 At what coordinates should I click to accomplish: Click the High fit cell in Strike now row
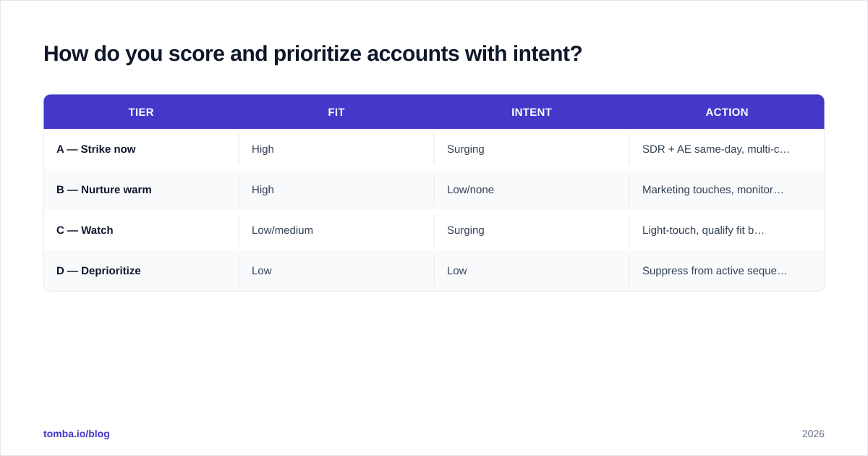click(336, 149)
